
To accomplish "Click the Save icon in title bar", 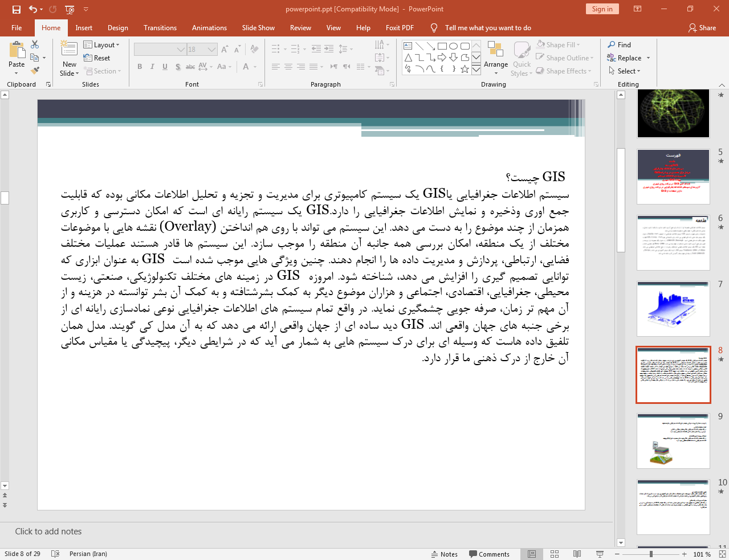I will click(17, 9).
